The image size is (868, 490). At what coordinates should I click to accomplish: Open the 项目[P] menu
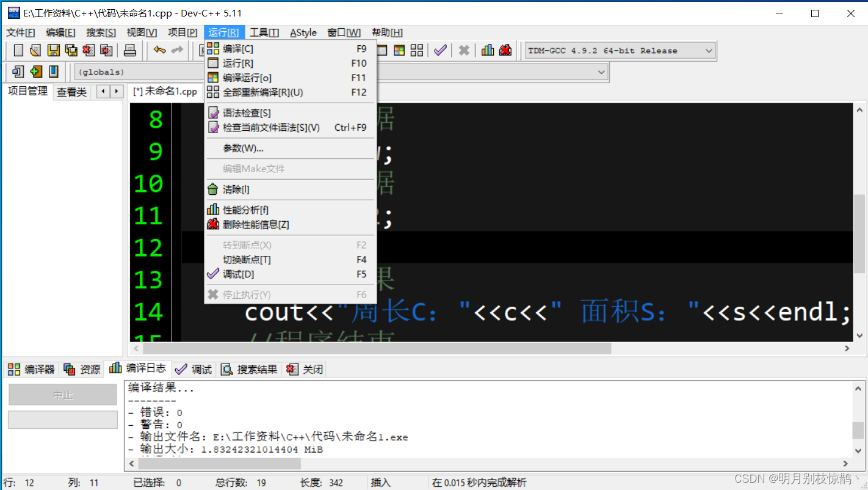pyautogui.click(x=183, y=32)
